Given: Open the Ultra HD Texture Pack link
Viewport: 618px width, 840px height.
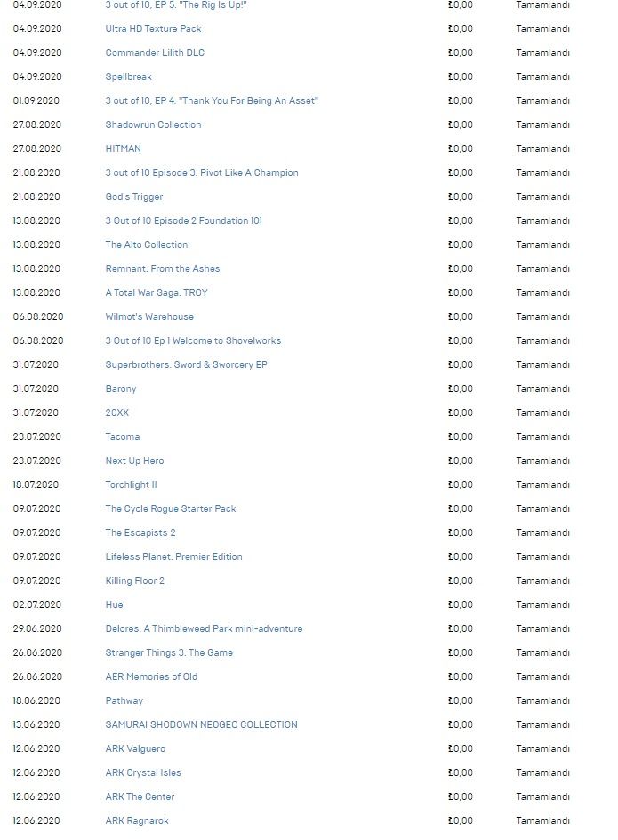Looking at the screenshot, I should point(153,28).
